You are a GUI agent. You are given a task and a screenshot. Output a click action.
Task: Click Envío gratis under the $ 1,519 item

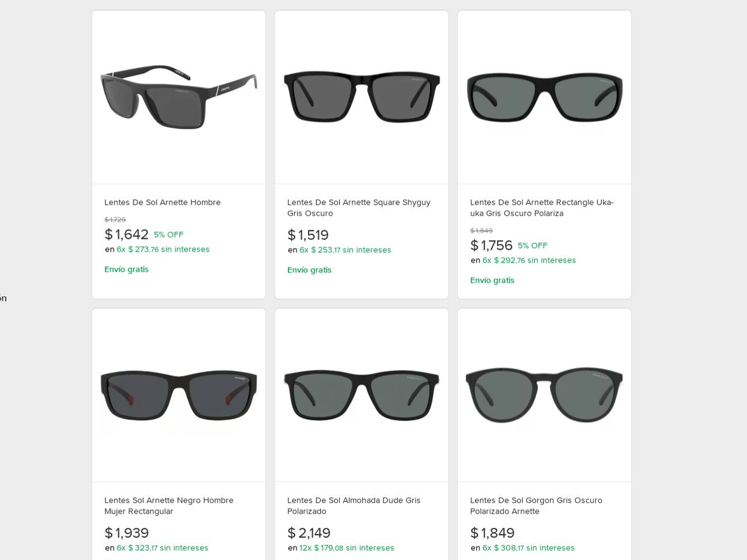coord(309,270)
